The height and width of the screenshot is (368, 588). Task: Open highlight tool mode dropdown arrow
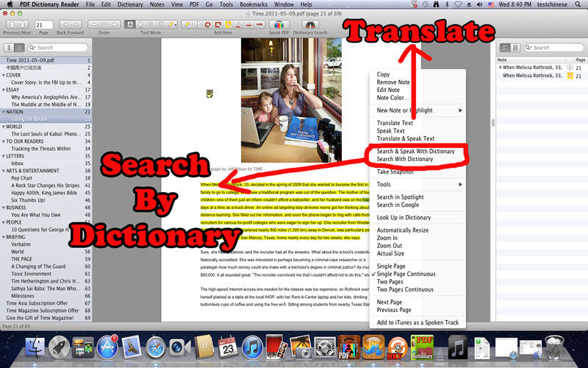pyautogui.click(x=176, y=25)
